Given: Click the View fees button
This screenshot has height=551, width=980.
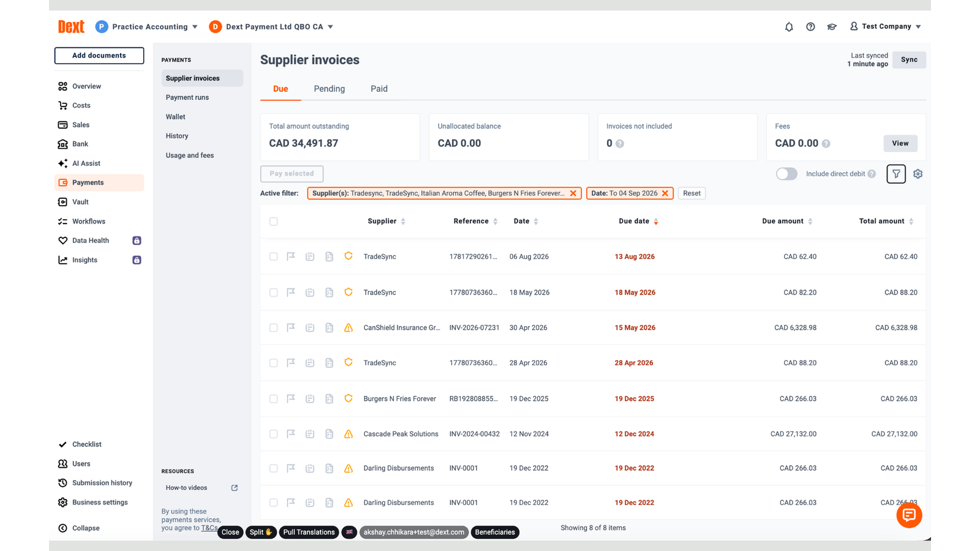Looking at the screenshot, I should [900, 143].
